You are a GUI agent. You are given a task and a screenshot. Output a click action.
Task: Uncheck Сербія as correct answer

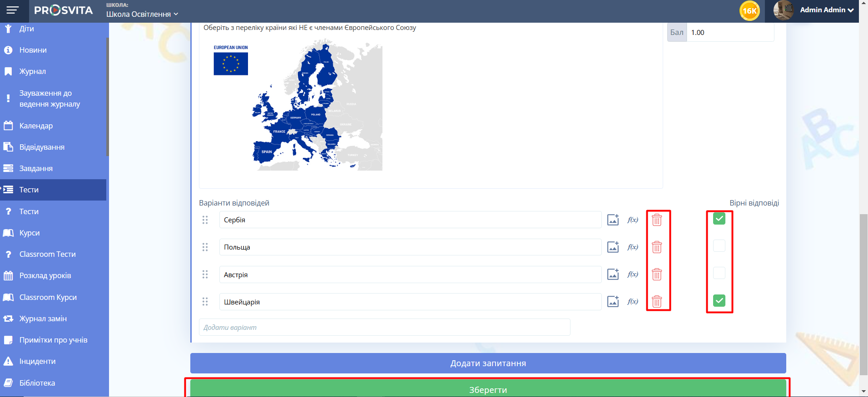(719, 219)
